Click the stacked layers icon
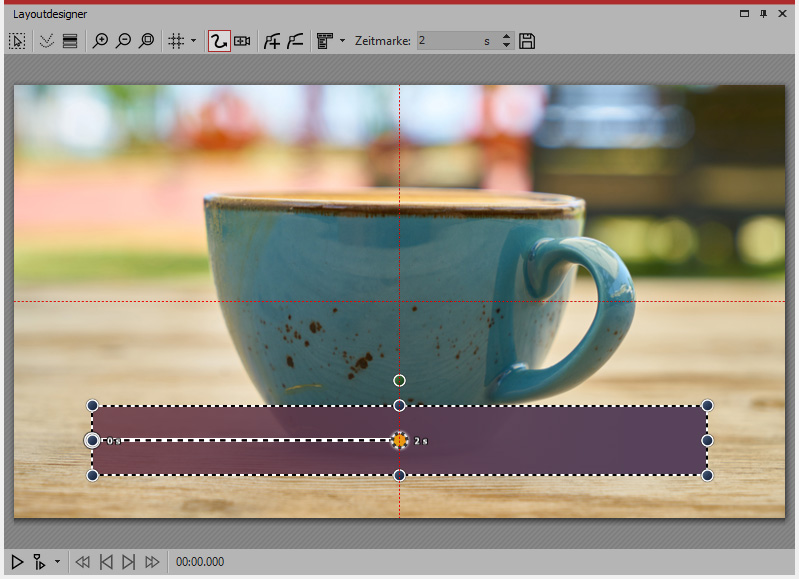Screen dimensions: 799x579 70,41
